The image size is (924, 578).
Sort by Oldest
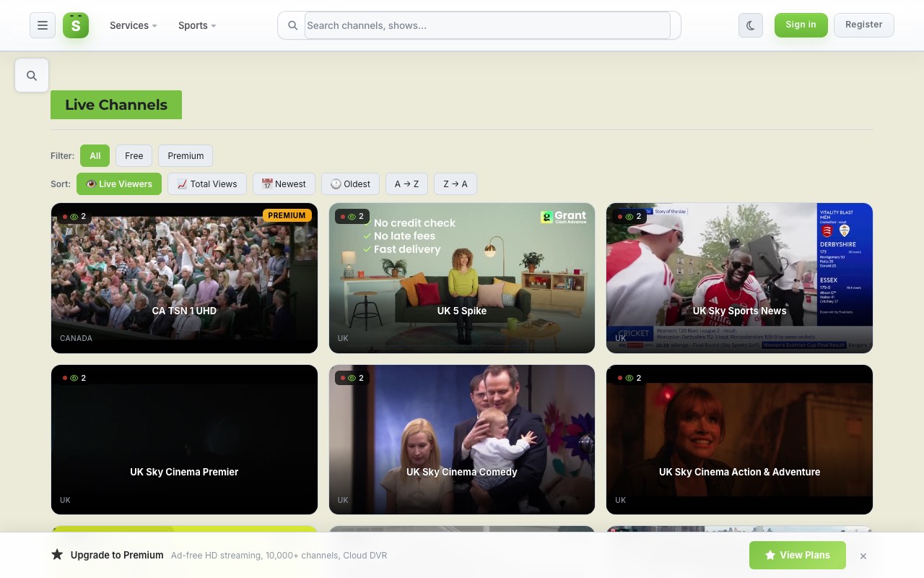351,184
